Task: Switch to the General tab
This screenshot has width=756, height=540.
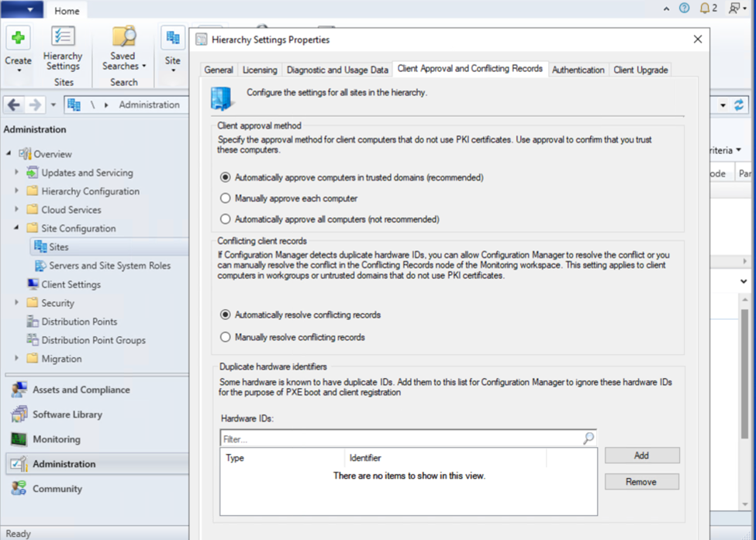Action: pos(219,70)
